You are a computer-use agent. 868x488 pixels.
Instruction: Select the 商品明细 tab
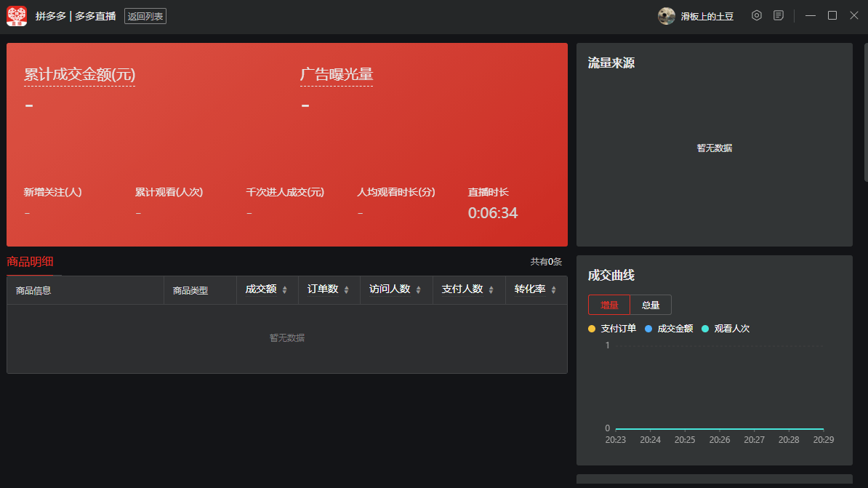tap(30, 262)
